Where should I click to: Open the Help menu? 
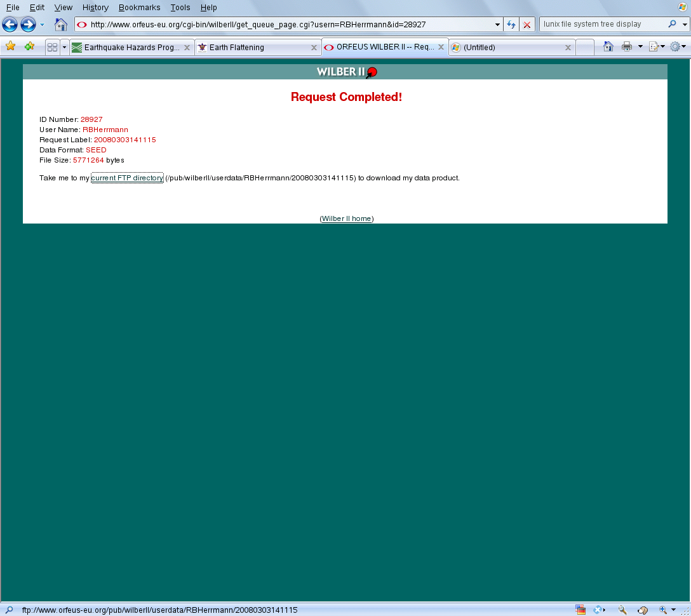(208, 8)
